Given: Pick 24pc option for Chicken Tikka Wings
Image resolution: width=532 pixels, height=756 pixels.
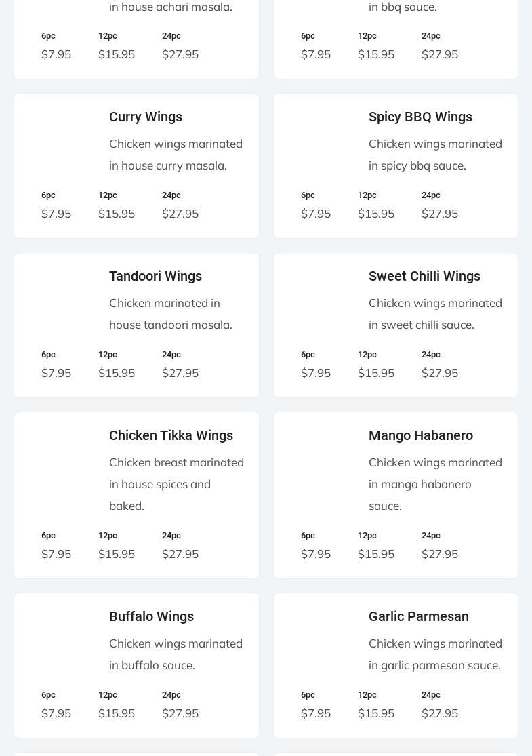Looking at the screenshot, I should point(180,546).
